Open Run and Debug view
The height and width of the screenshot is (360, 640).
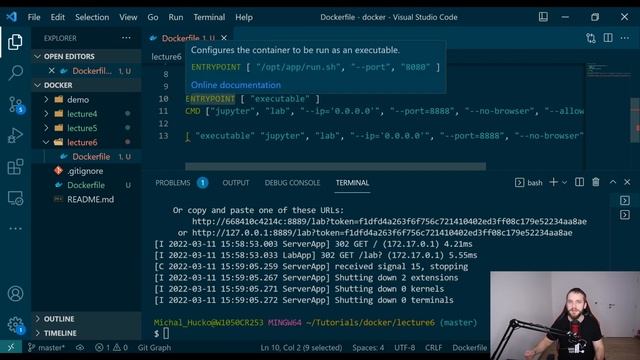point(15,136)
